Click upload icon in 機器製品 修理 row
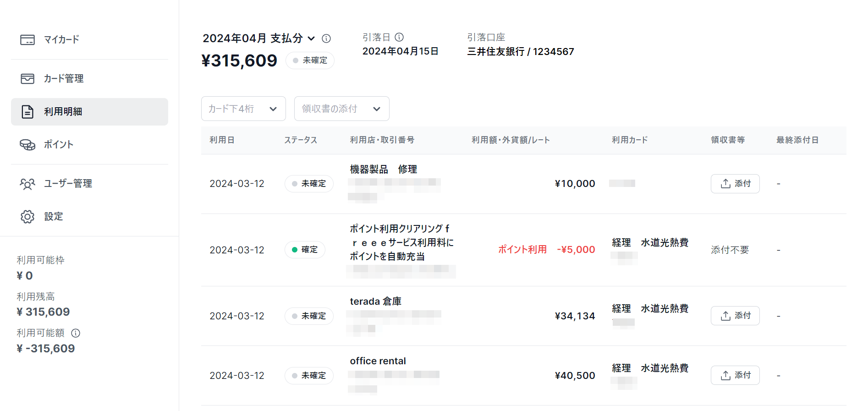868x411 pixels. [725, 184]
